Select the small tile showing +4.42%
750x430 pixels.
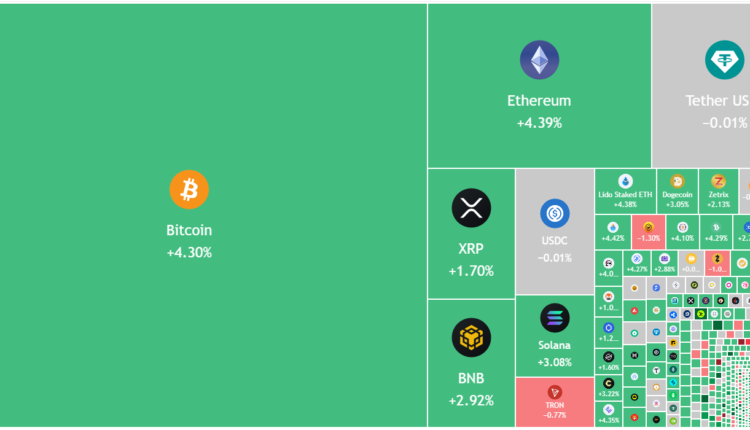[613, 232]
